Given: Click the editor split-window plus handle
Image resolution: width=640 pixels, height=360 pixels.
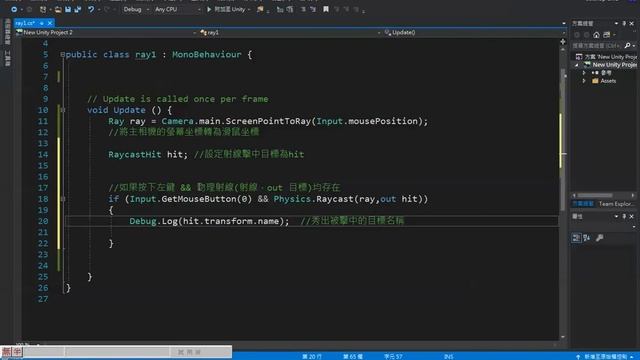Looking at the screenshot, I should pos(563,42).
